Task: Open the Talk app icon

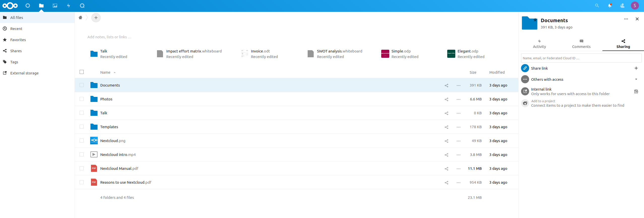Action: click(82, 6)
